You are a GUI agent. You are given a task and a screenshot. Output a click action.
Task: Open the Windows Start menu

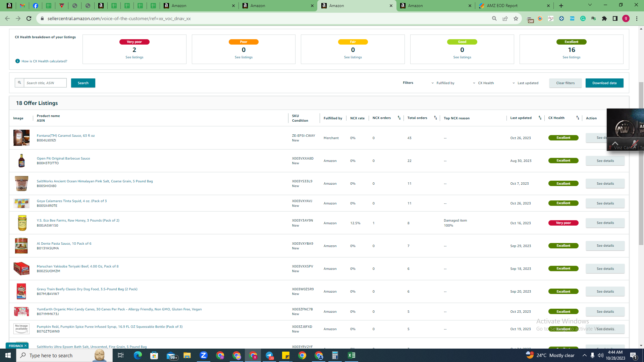pos(8,355)
